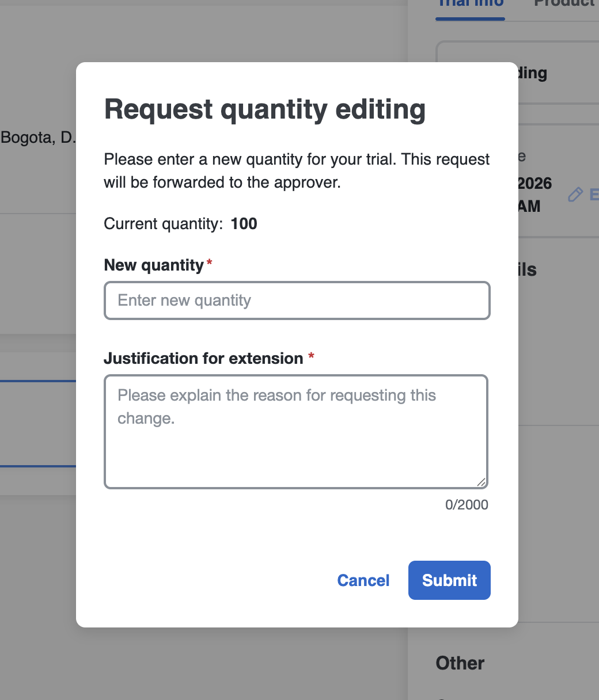599x700 pixels.
Task: Switch to the Trial Info tab
Action: click(470, 5)
